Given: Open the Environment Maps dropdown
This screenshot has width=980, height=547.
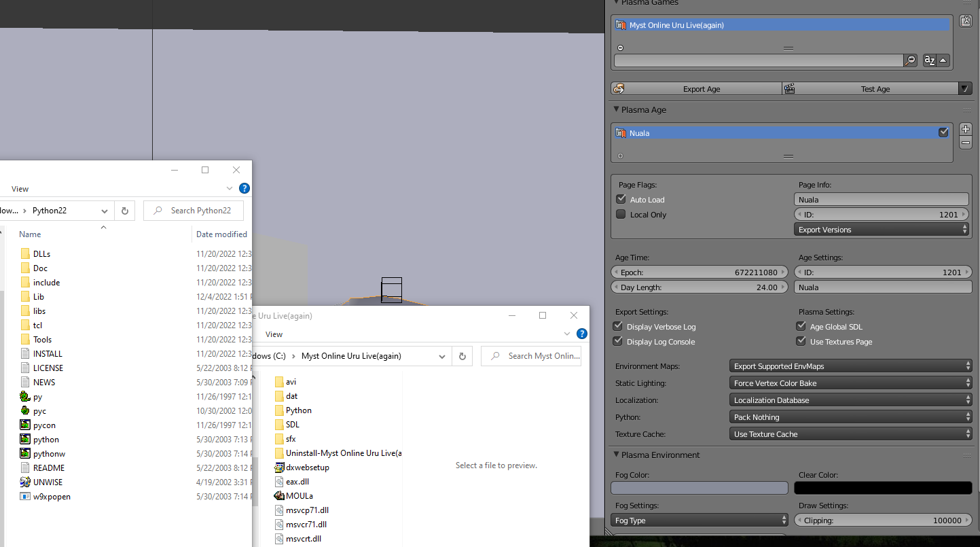Looking at the screenshot, I should coord(851,366).
